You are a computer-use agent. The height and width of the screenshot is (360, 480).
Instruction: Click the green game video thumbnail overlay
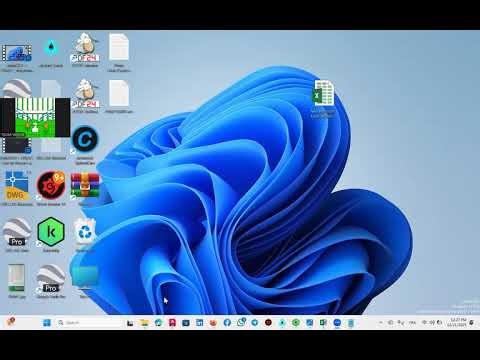pos(35,117)
